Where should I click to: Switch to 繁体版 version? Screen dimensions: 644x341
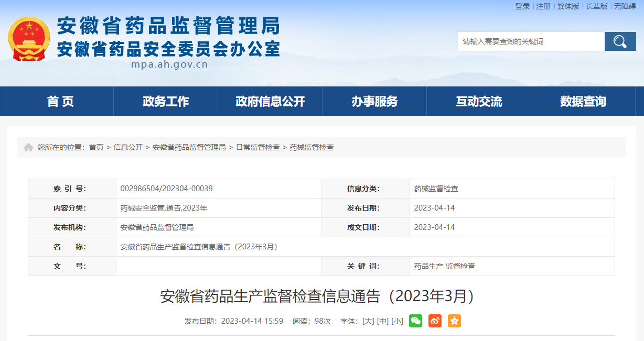[x=567, y=7]
